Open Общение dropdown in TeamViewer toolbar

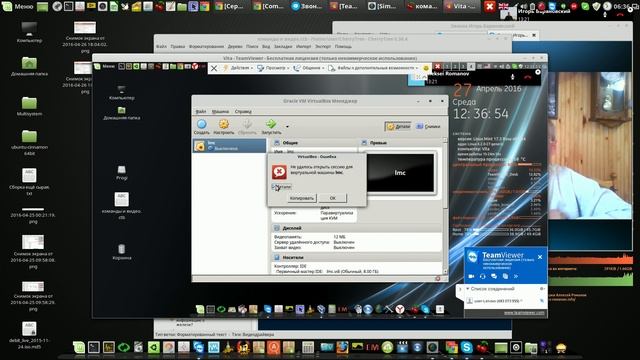click(309, 68)
